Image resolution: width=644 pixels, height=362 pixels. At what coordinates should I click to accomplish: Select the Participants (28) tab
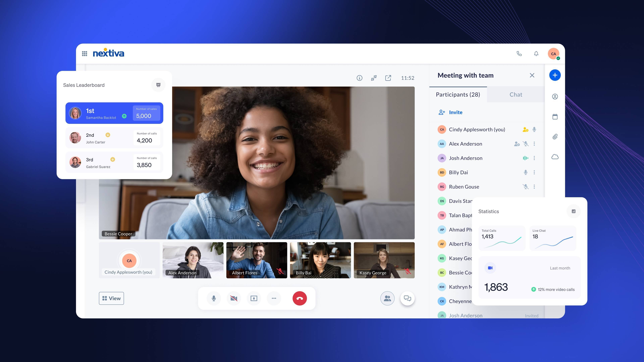[458, 95]
